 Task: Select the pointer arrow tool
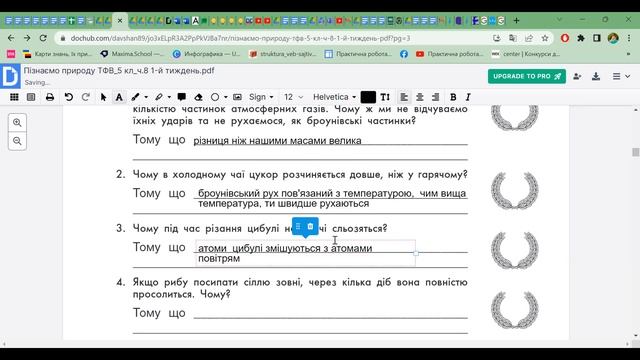pyautogui.click(x=103, y=97)
